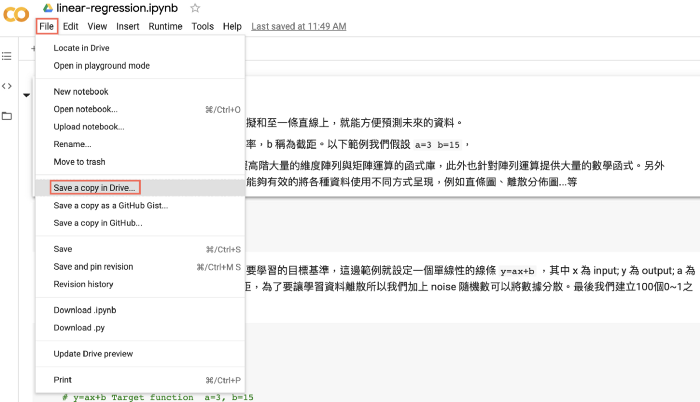Image resolution: width=700 pixels, height=402 pixels.
Task: Open the Insert menu
Action: (127, 26)
